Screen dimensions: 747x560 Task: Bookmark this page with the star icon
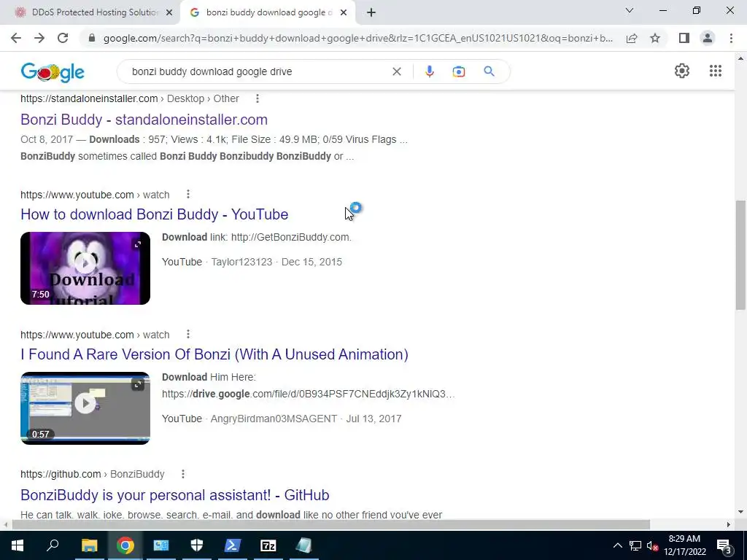pyautogui.click(x=655, y=38)
